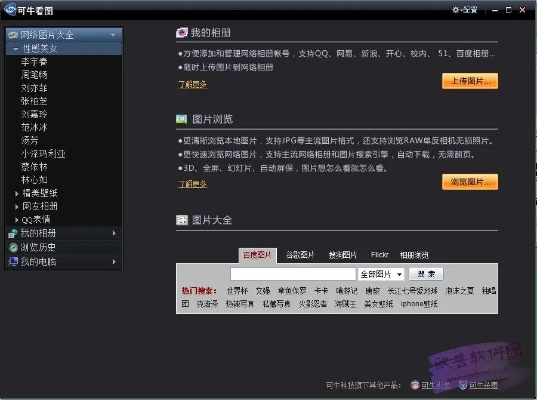Collapse the 网络图片大全 panel arrow
Image resolution: width=537 pixels, height=400 pixels.
tap(113, 35)
